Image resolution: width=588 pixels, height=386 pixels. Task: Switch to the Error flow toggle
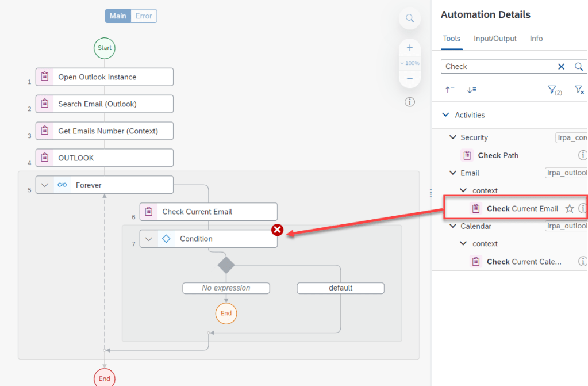(144, 16)
